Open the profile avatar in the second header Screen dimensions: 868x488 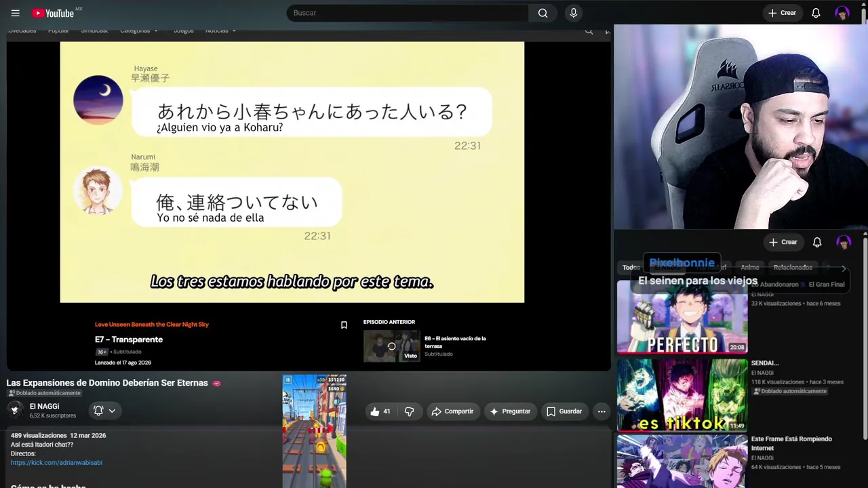tap(844, 242)
